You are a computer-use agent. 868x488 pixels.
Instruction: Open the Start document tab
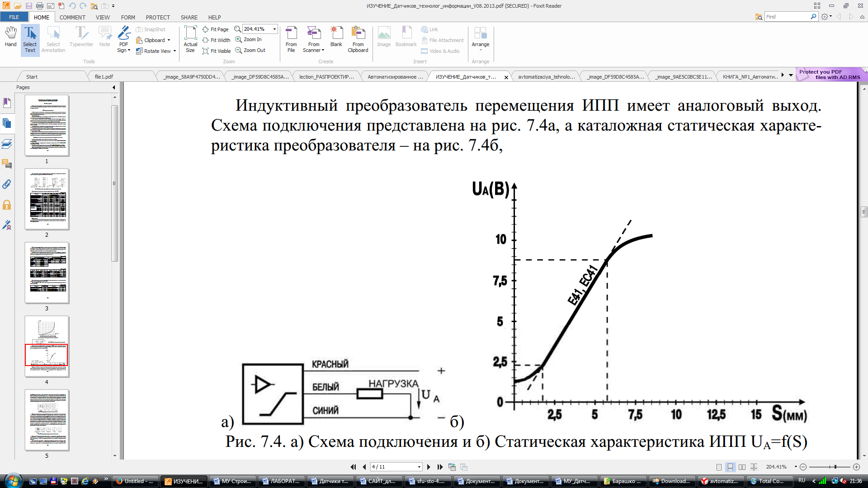point(32,77)
